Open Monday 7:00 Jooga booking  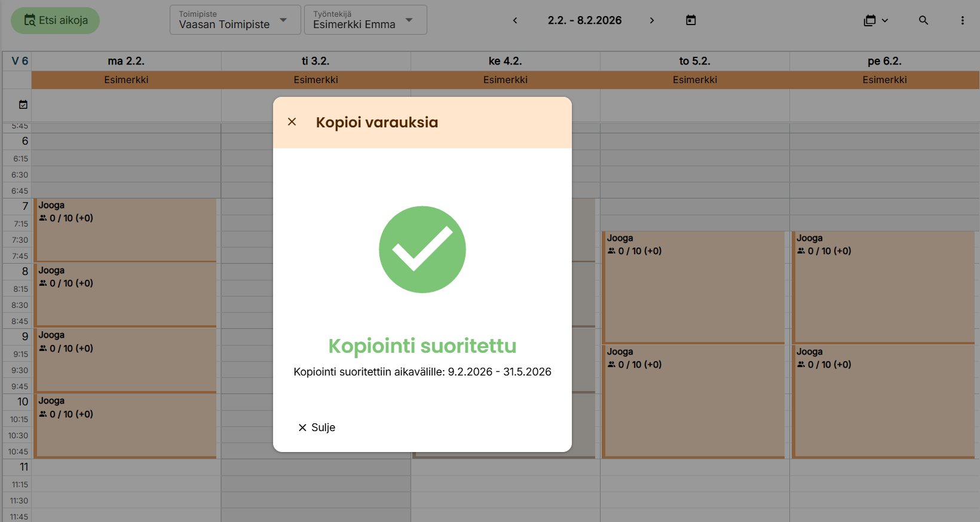pos(125,230)
